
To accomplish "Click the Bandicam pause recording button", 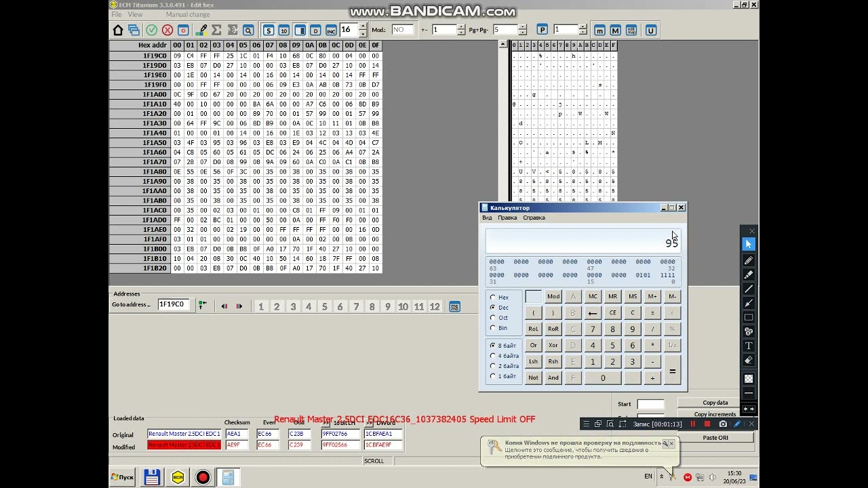I will point(693,424).
